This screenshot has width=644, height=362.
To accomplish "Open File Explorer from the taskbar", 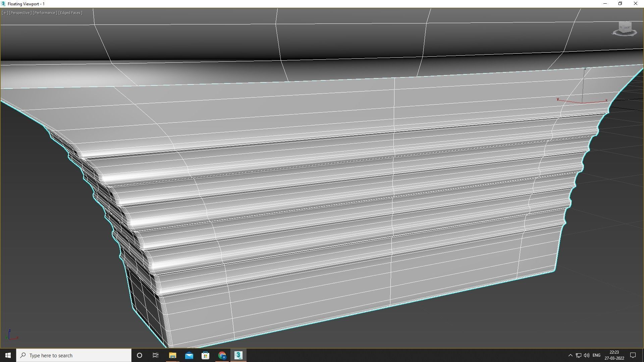I will pyautogui.click(x=172, y=355).
